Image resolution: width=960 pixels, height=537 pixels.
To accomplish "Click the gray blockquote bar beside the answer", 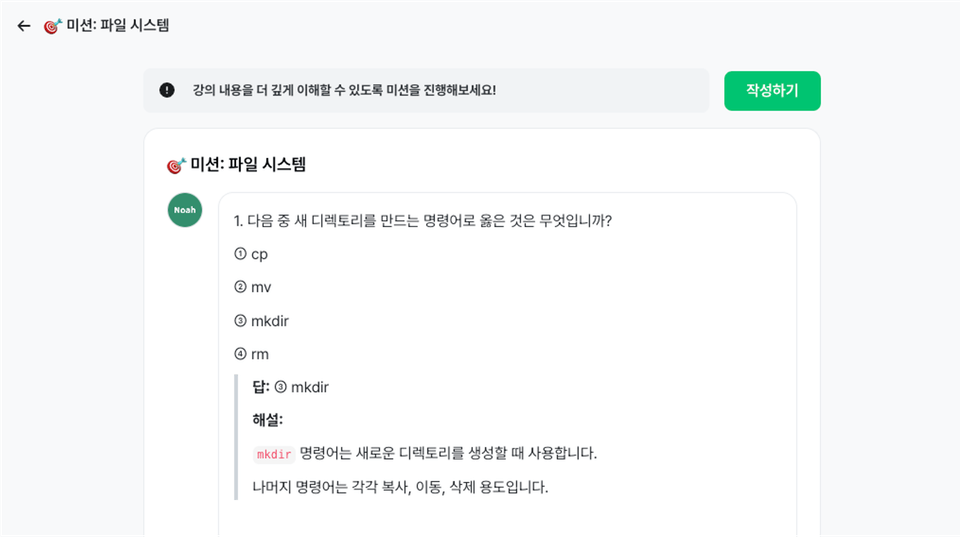I will pyautogui.click(x=236, y=437).
